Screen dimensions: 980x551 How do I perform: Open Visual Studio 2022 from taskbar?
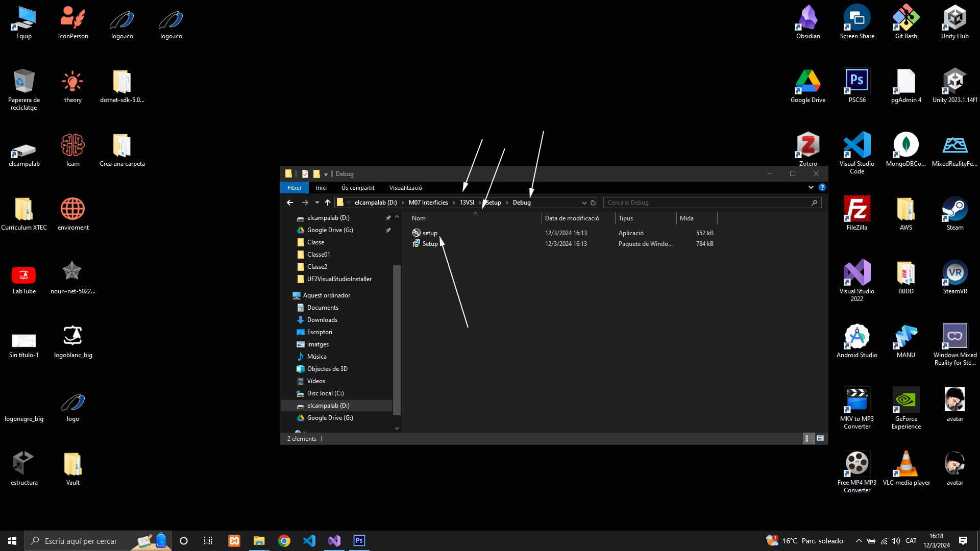[x=334, y=541]
